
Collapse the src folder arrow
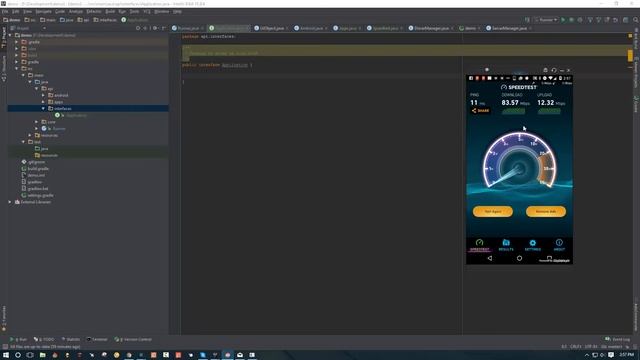click(17, 69)
